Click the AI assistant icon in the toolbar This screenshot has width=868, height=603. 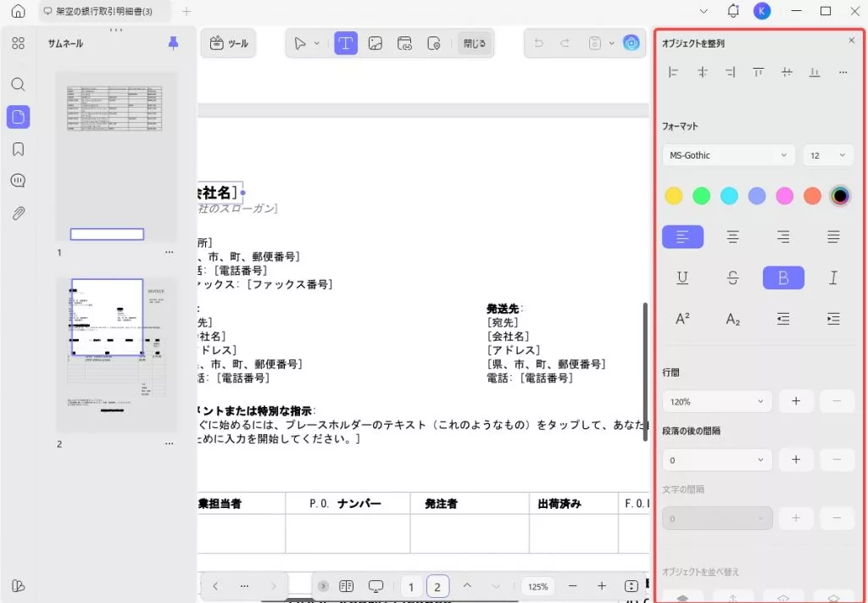click(631, 42)
